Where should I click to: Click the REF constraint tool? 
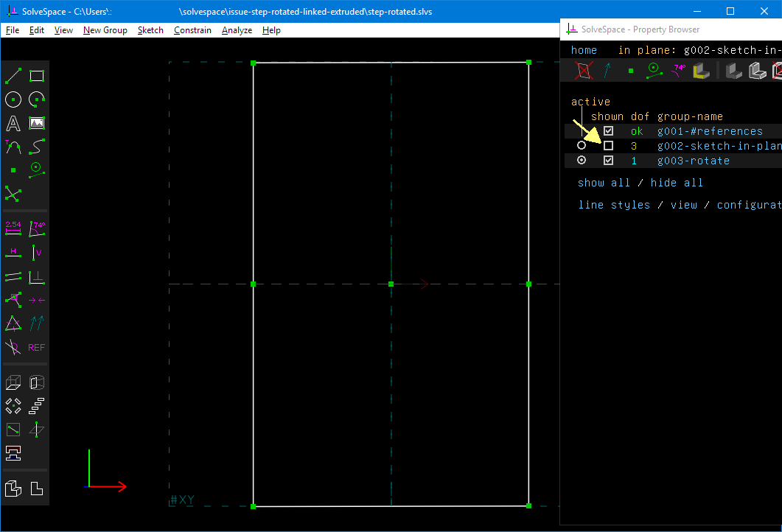click(36, 346)
